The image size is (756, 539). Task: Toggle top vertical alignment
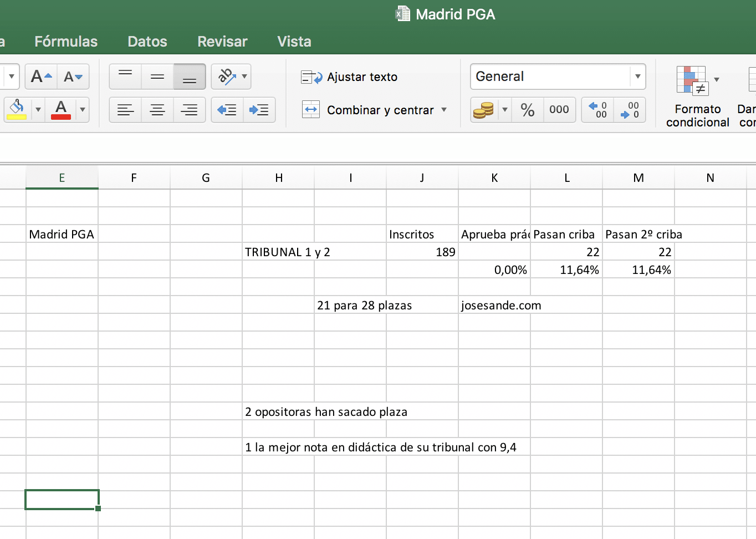[125, 77]
